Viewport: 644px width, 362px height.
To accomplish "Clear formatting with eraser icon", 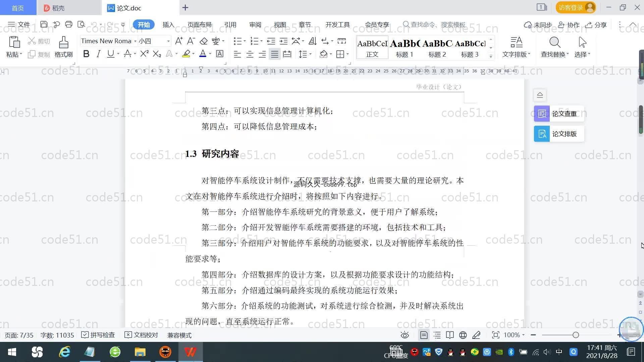I will coord(204,41).
